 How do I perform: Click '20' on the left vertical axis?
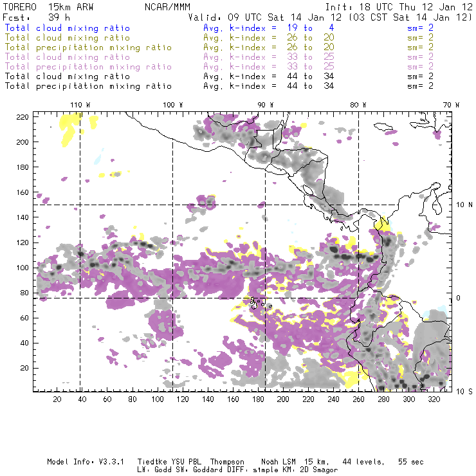[24, 368]
